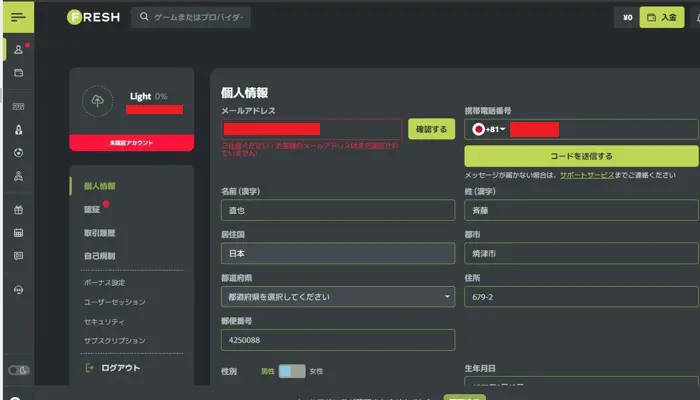
Task: Select 認証 in the account menu
Action: point(92,209)
